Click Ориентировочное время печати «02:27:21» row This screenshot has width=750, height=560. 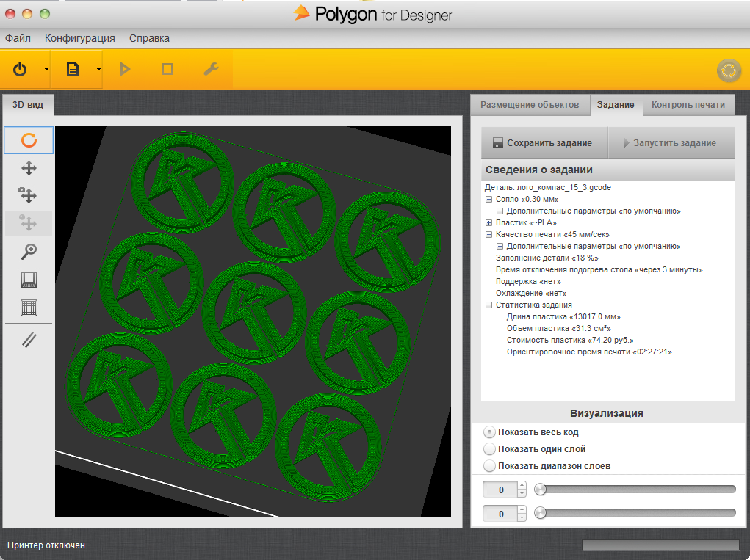(589, 352)
